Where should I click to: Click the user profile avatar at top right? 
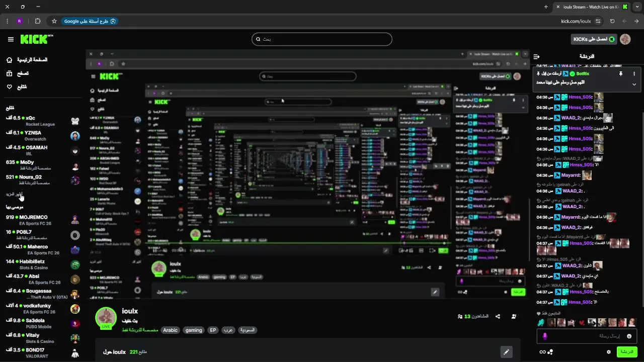[x=625, y=39]
